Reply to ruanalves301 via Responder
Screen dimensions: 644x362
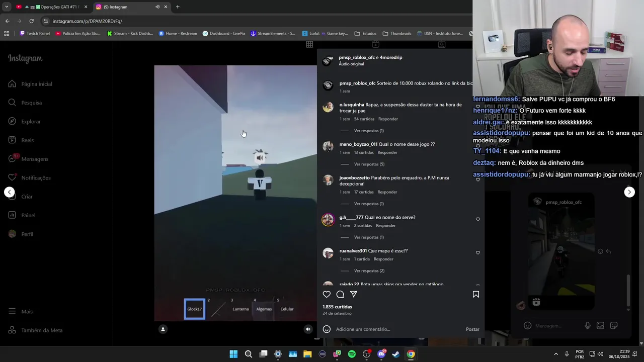(x=383, y=259)
